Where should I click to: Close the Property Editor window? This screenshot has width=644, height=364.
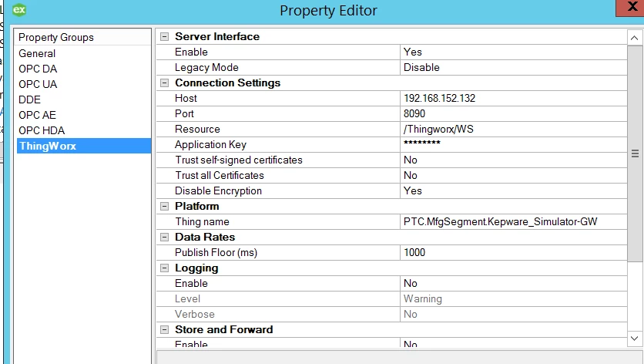(631, 8)
